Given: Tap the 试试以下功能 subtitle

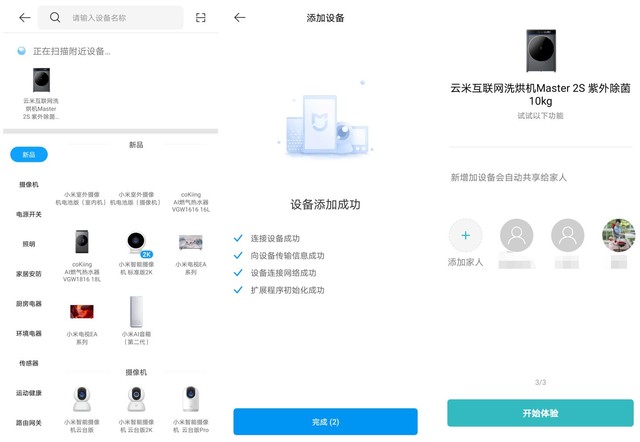Looking at the screenshot, I should point(540,116).
